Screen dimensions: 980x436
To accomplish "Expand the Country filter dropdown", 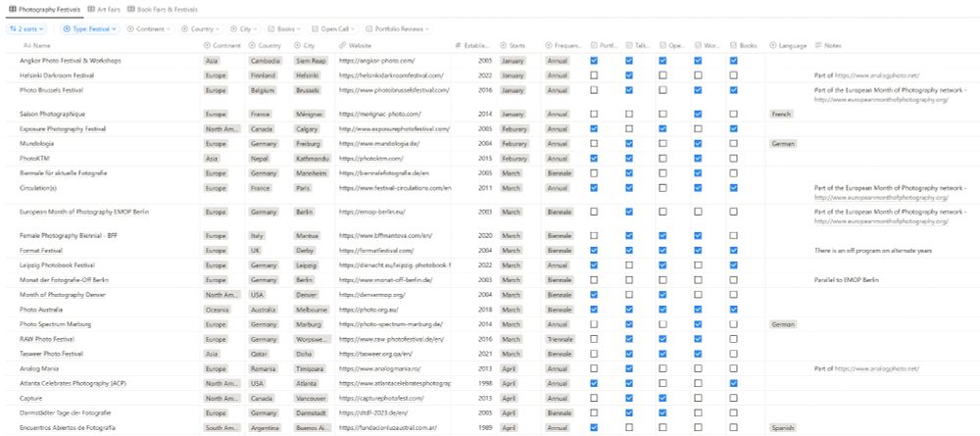I will [x=201, y=28].
